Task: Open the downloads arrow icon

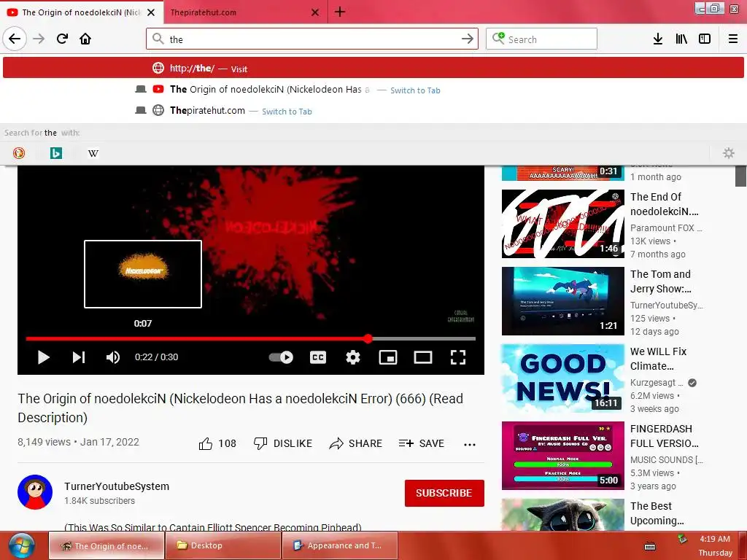Action: pos(657,39)
